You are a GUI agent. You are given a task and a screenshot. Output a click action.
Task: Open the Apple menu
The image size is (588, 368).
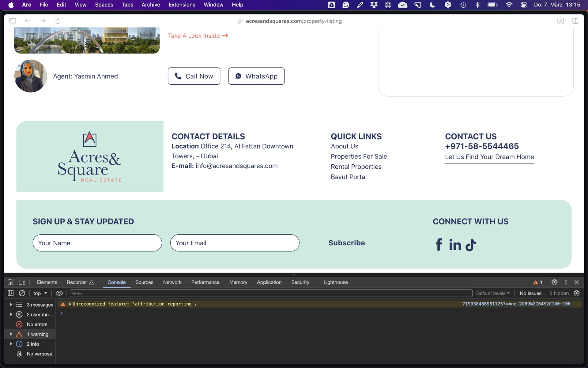(11, 5)
